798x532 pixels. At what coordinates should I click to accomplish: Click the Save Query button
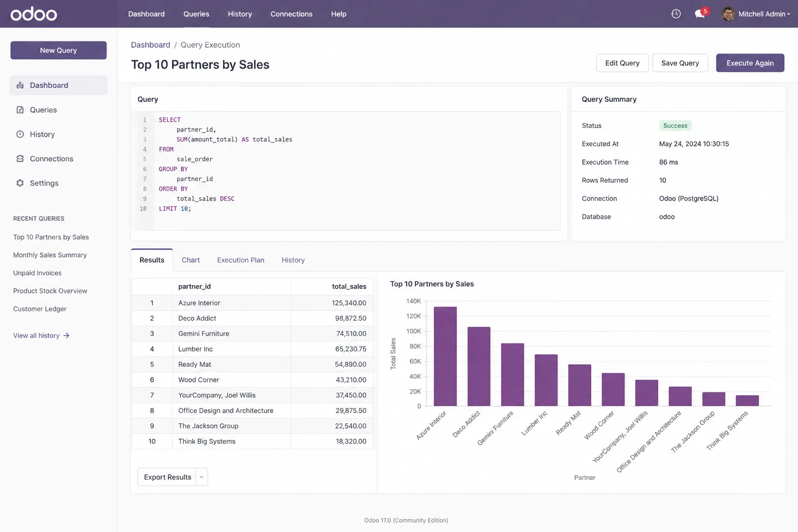tap(680, 63)
